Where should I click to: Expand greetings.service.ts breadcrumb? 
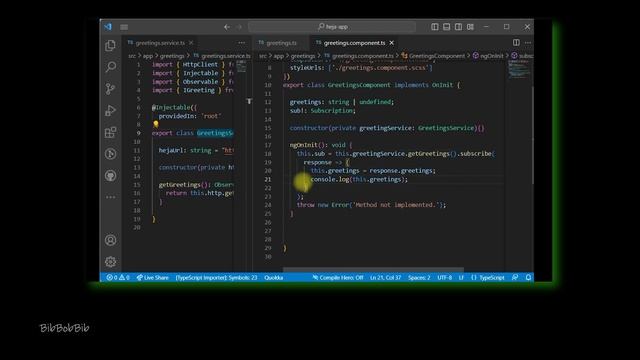click(x=222, y=56)
